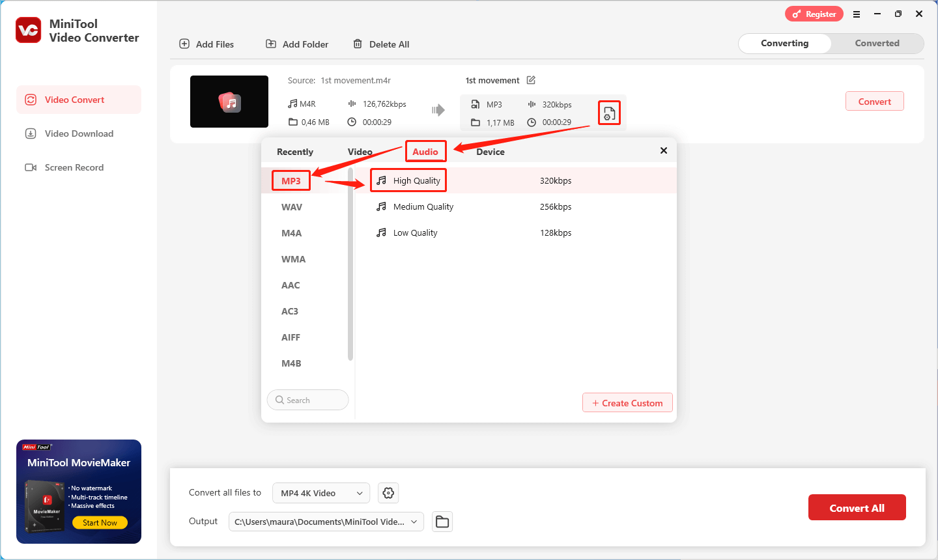
Task: Edit the output name 1st movement
Action: point(531,80)
